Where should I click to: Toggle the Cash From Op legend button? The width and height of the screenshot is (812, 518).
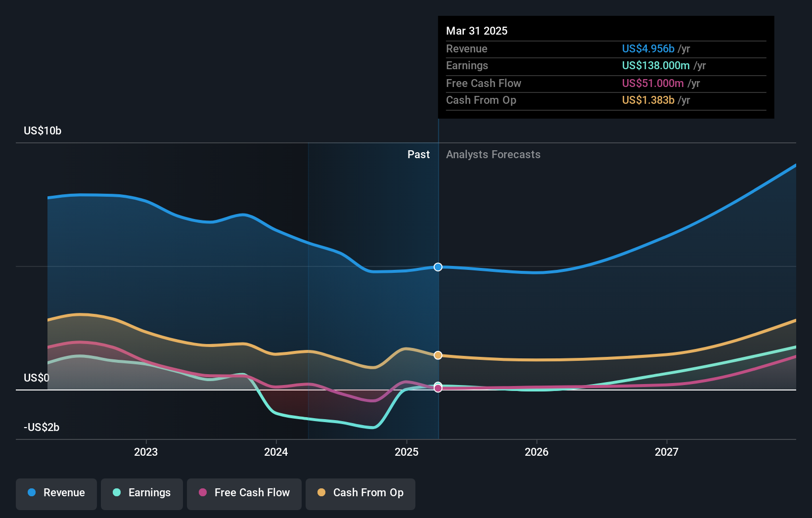(x=361, y=494)
